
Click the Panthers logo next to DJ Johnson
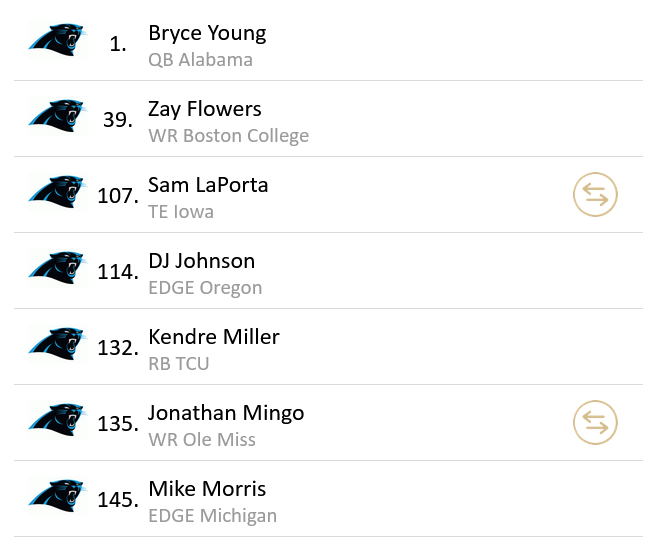tap(57, 268)
